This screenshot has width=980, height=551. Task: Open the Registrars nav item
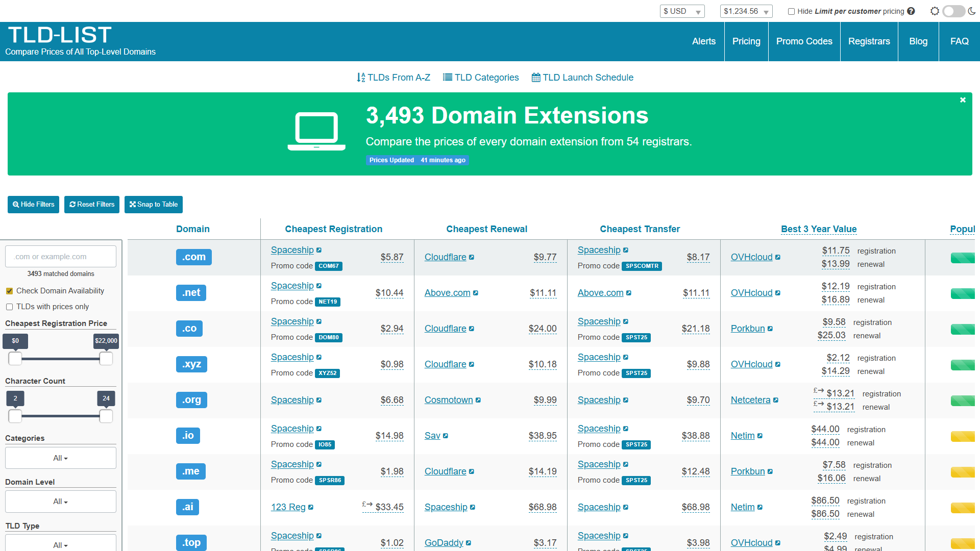(x=869, y=41)
